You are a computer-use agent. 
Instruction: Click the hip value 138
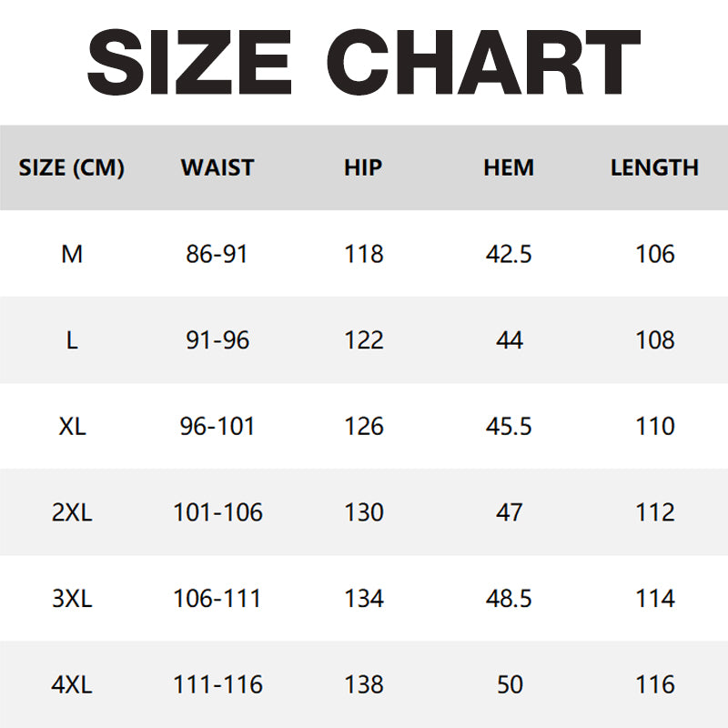363,684
